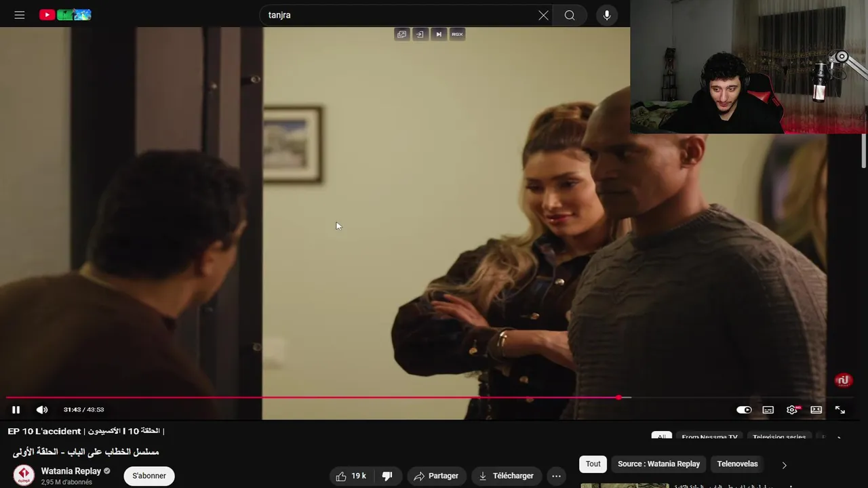Show more filter chips with the right arrow
868x488 pixels.
785,465
